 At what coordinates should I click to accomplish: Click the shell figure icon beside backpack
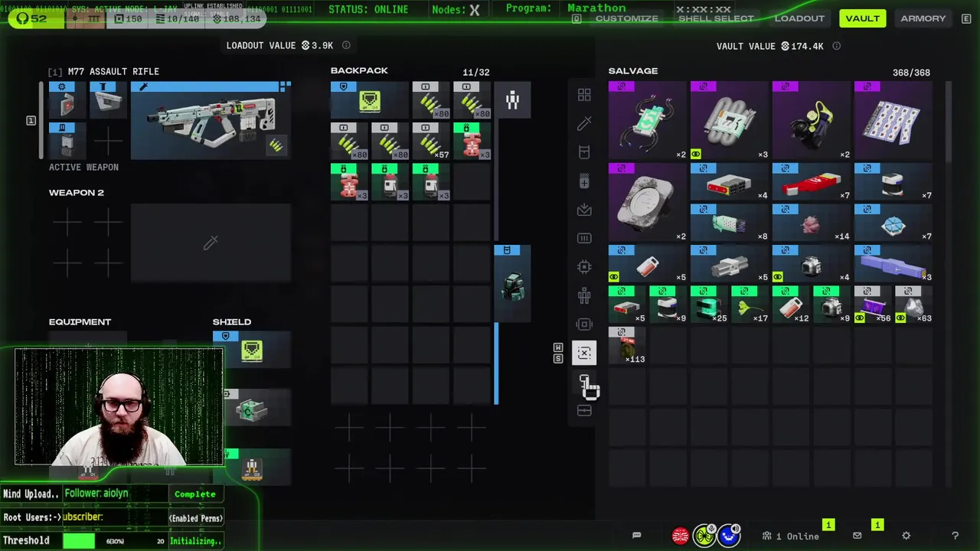click(512, 99)
